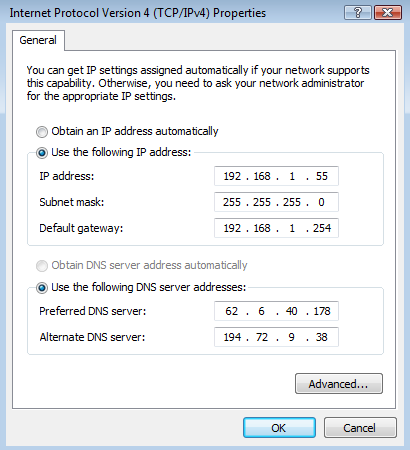The image size is (410, 450).
Task: Click the Cancel button
Action: tap(360, 428)
